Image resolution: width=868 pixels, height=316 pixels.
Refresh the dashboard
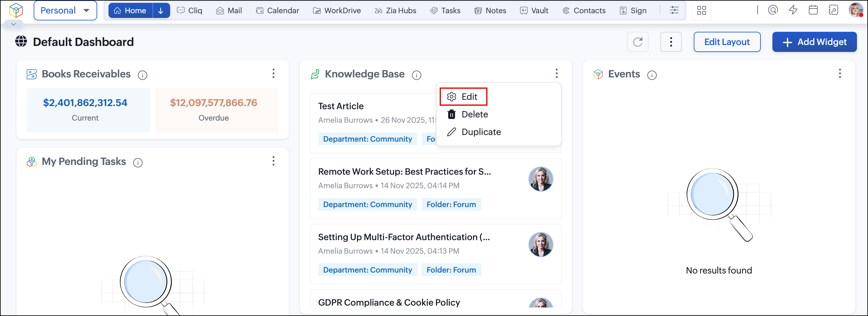[638, 42]
